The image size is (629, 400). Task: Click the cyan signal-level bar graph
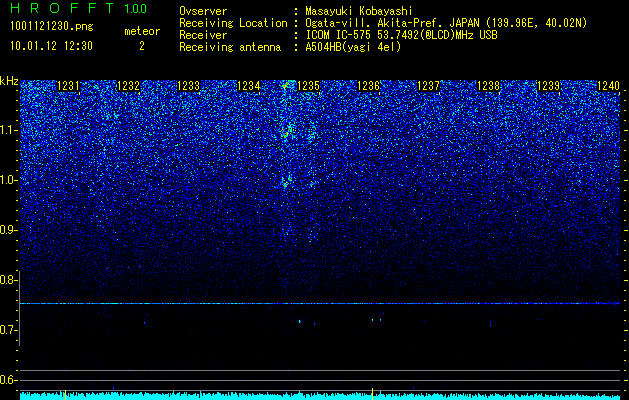(320, 396)
